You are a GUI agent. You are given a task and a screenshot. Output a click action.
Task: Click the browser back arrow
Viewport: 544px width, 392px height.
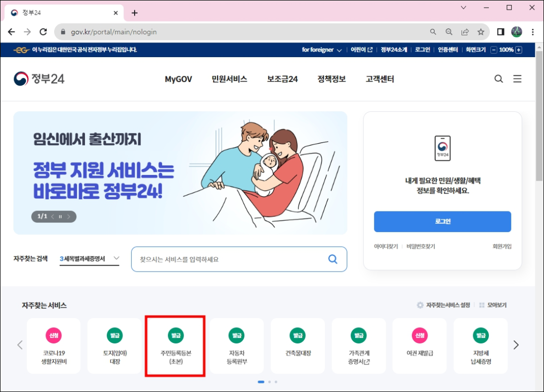pos(12,32)
